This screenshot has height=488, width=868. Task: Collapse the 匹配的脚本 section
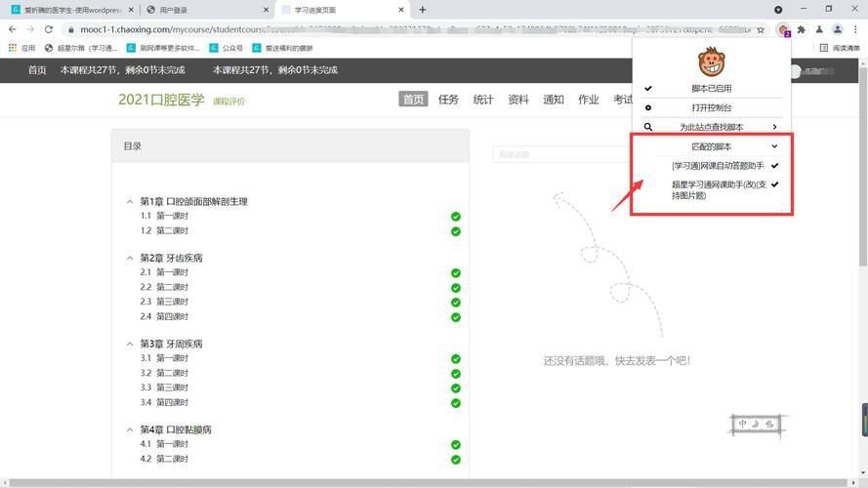pos(774,146)
